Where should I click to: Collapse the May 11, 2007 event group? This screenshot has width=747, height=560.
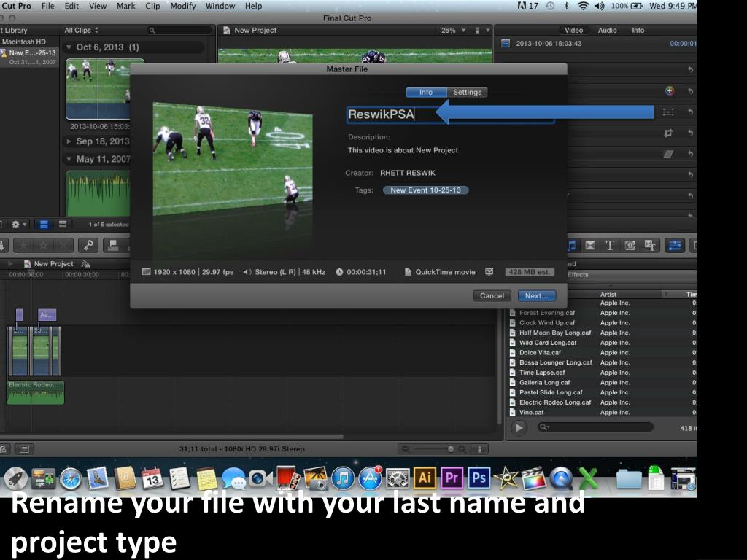[69, 159]
